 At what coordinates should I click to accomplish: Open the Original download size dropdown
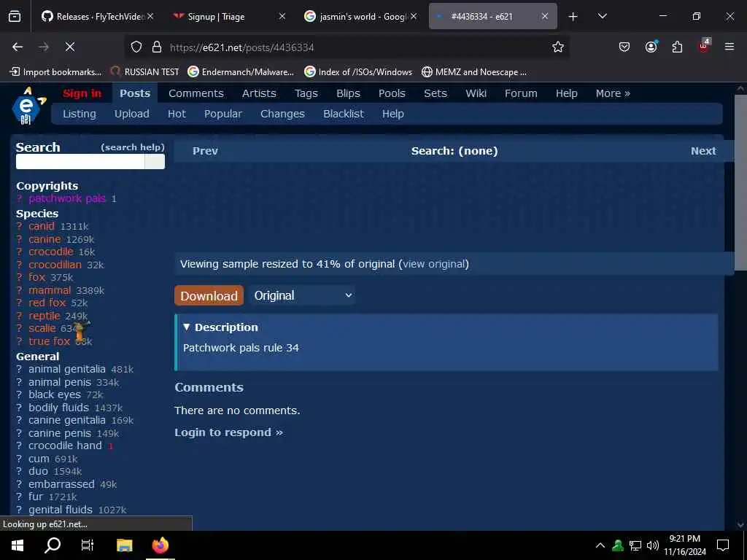[302, 296]
